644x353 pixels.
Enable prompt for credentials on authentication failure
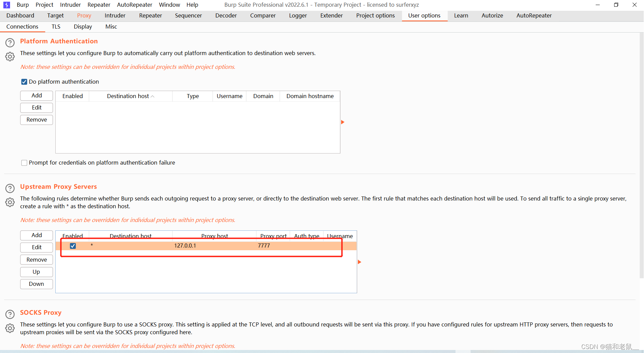[x=24, y=163]
